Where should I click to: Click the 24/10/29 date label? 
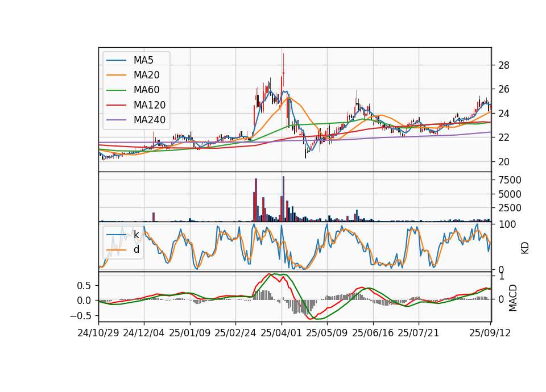[x=98, y=333]
